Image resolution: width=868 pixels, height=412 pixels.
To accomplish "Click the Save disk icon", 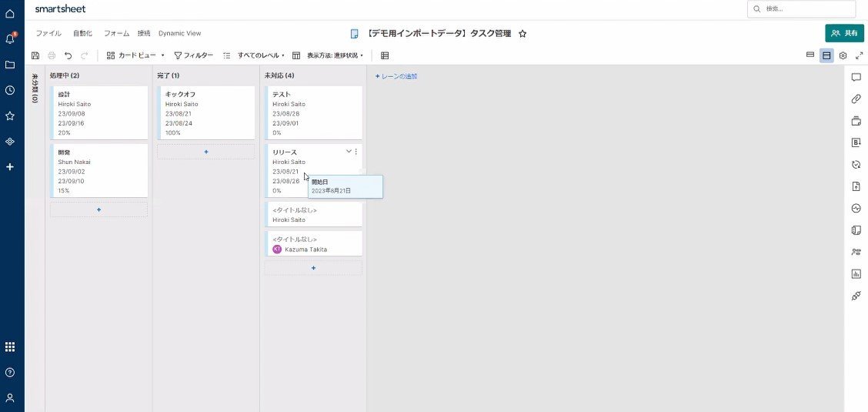I will click(x=35, y=55).
